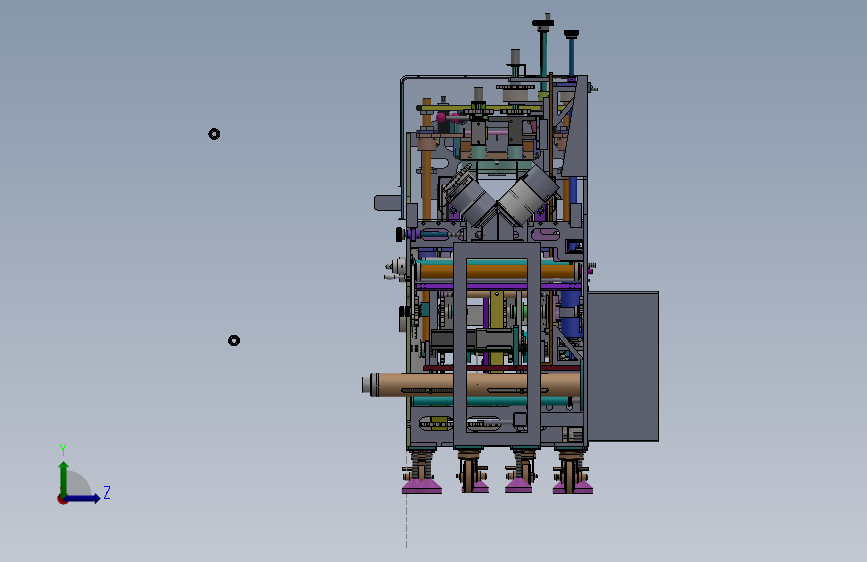Screen dimensions: 867x562
Task: Select the shorter black-capped post on top right
Action: tap(571, 53)
